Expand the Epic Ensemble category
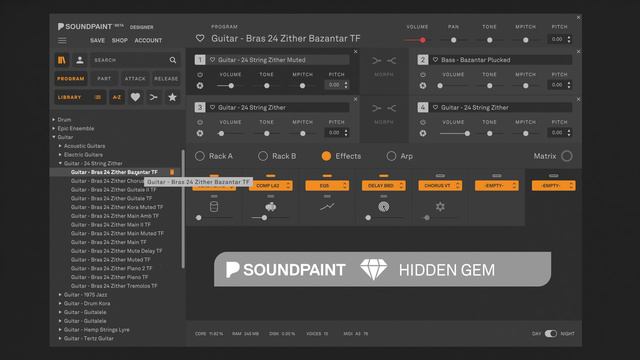The image size is (640, 360). [53, 128]
